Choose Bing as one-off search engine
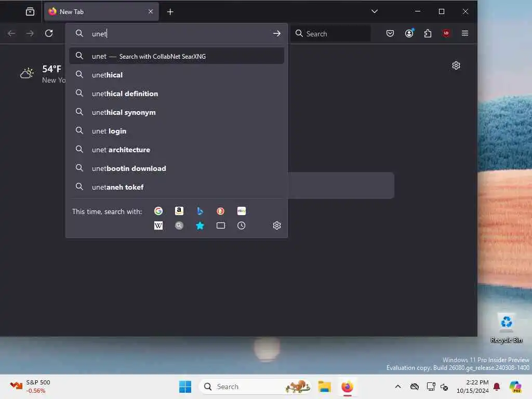532x399 pixels. click(x=200, y=211)
